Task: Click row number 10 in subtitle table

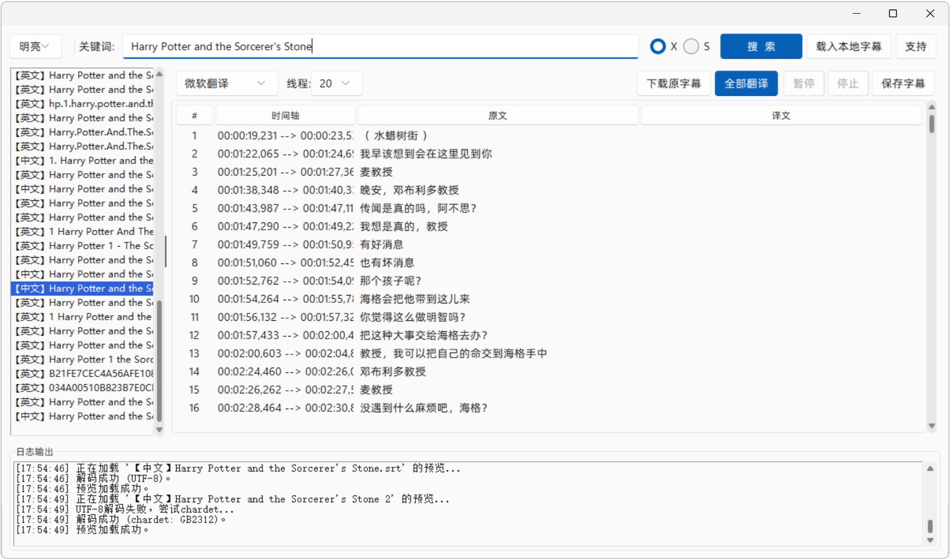Action: click(195, 299)
